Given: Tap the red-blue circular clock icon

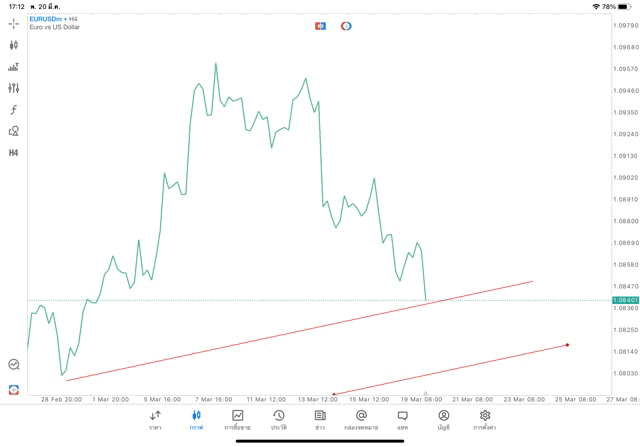Looking at the screenshot, I should (x=346, y=26).
